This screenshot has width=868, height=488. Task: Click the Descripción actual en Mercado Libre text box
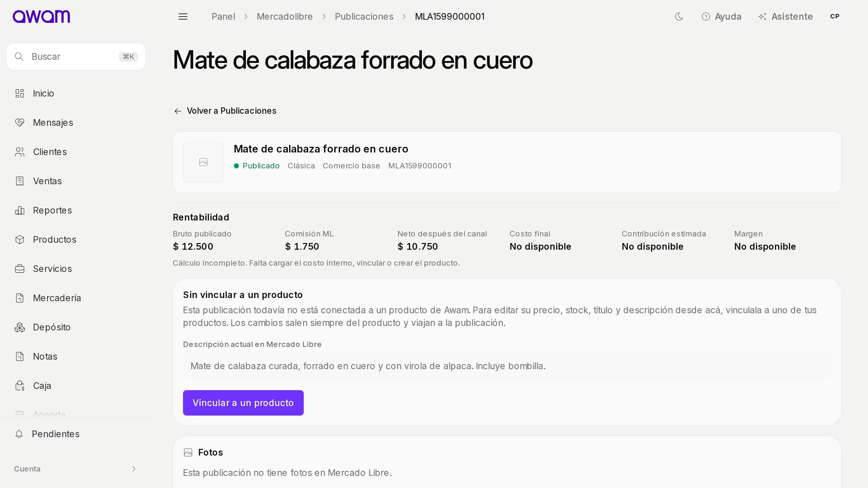click(507, 366)
